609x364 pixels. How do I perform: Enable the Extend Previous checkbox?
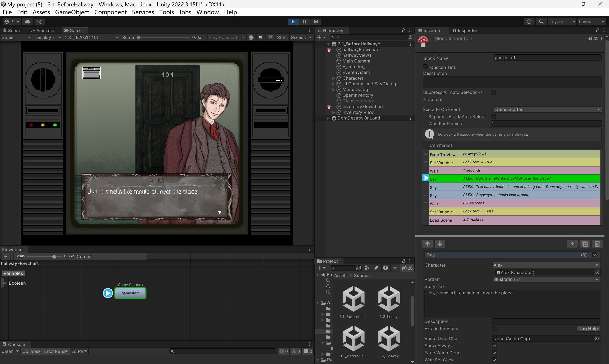tap(495, 328)
